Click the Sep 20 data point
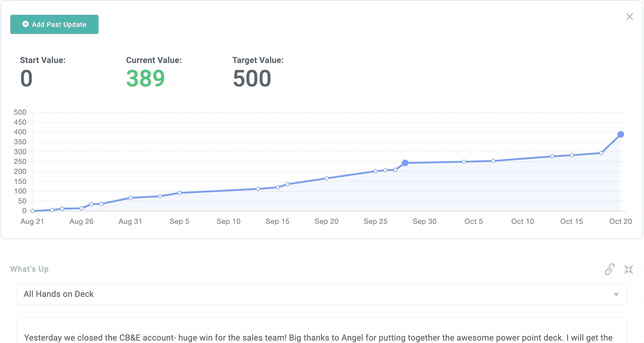The width and height of the screenshot is (644, 343). click(326, 178)
